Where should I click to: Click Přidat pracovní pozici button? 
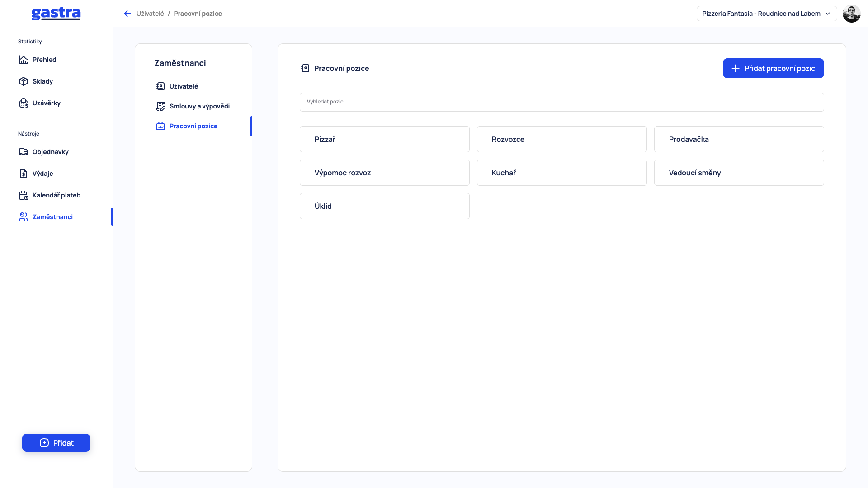tap(773, 68)
